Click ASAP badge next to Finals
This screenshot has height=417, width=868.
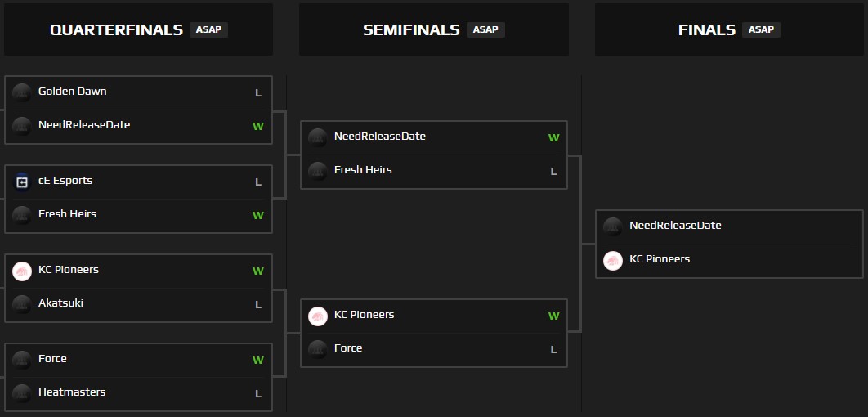[761, 29]
